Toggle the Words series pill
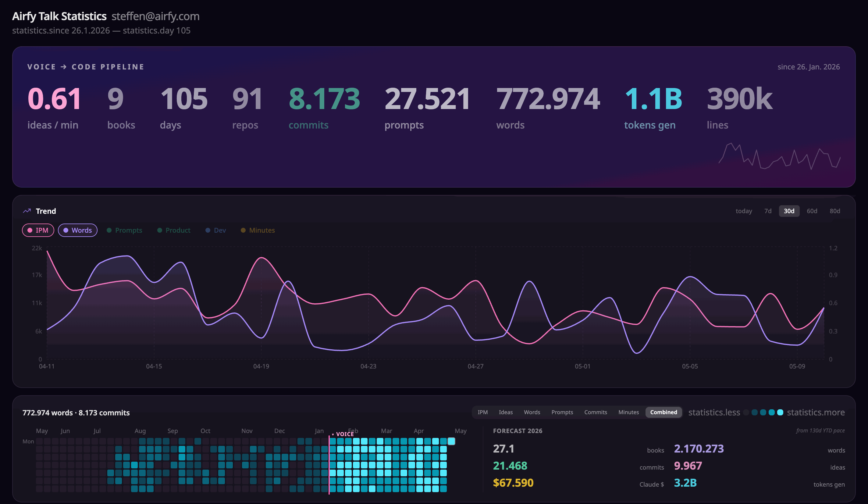Image resolution: width=868 pixels, height=504 pixels. 77,230
